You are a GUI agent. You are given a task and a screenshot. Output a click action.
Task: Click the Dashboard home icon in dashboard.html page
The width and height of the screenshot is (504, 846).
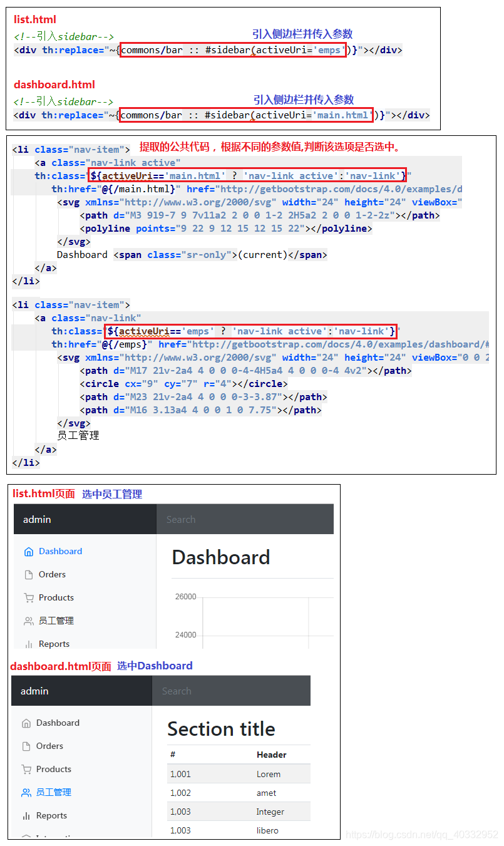point(26,723)
